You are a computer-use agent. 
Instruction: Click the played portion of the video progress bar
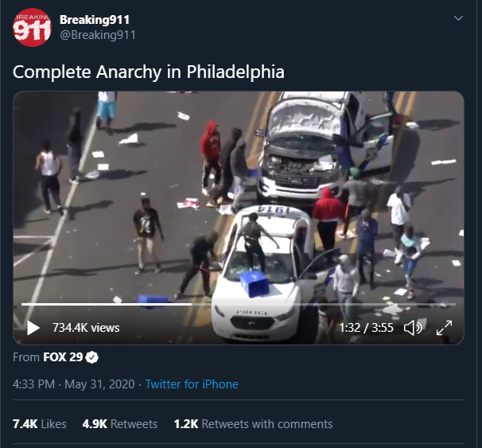point(107,304)
